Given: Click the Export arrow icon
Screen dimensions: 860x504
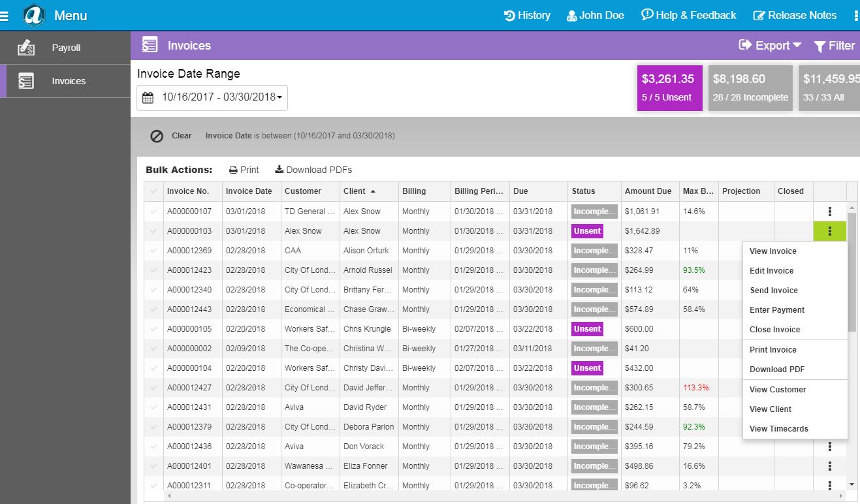Looking at the screenshot, I should [x=745, y=44].
